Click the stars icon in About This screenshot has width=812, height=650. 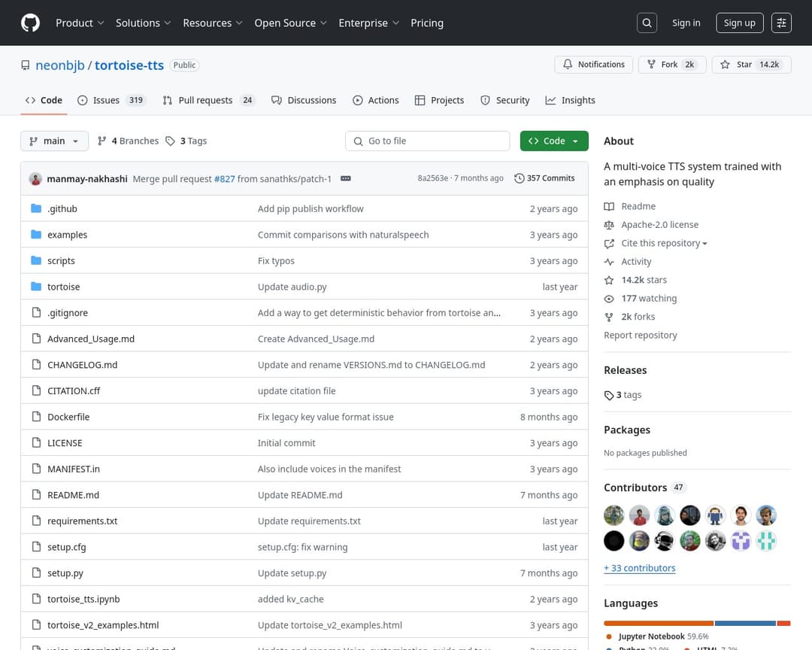[609, 281]
